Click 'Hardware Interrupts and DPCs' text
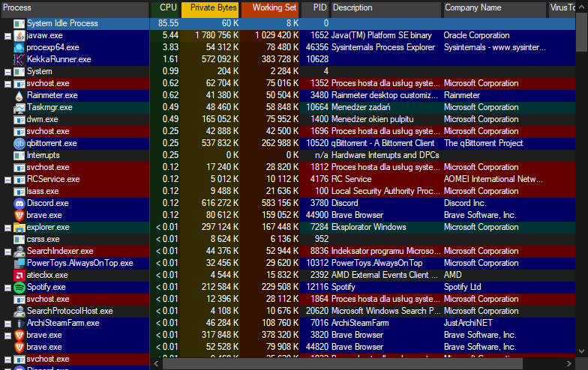The height and width of the screenshot is (370, 588). [x=385, y=155]
